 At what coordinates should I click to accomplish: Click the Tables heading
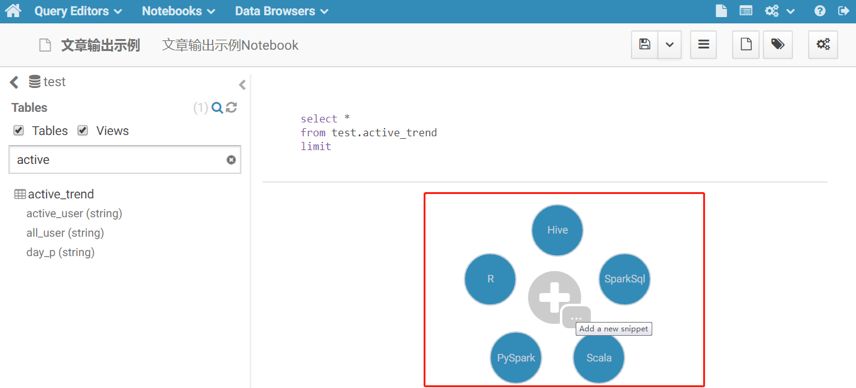point(29,108)
